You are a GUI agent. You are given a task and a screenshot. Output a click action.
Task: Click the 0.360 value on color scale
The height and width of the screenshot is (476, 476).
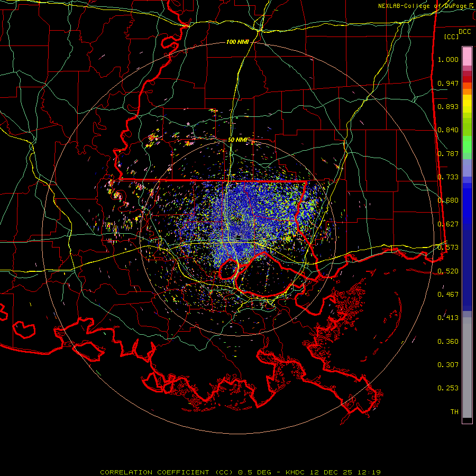[x=448, y=342]
